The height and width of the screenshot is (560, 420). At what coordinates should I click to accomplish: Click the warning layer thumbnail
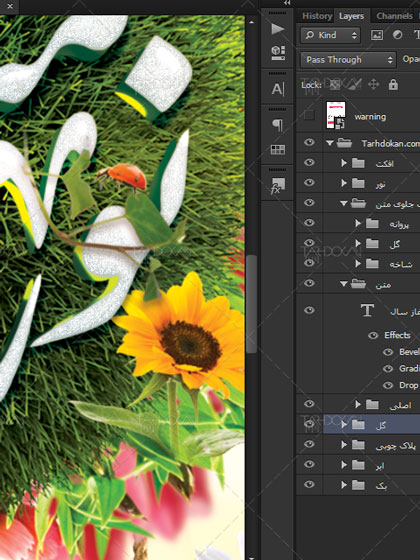(336, 115)
